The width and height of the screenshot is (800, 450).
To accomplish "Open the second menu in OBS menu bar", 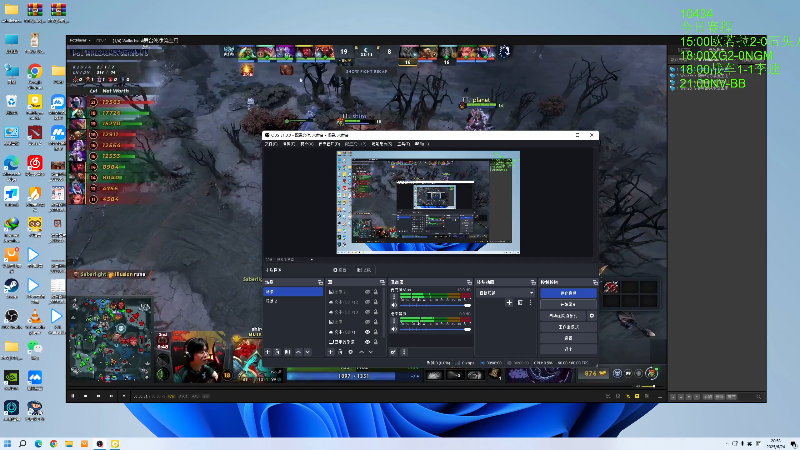I will [x=289, y=144].
